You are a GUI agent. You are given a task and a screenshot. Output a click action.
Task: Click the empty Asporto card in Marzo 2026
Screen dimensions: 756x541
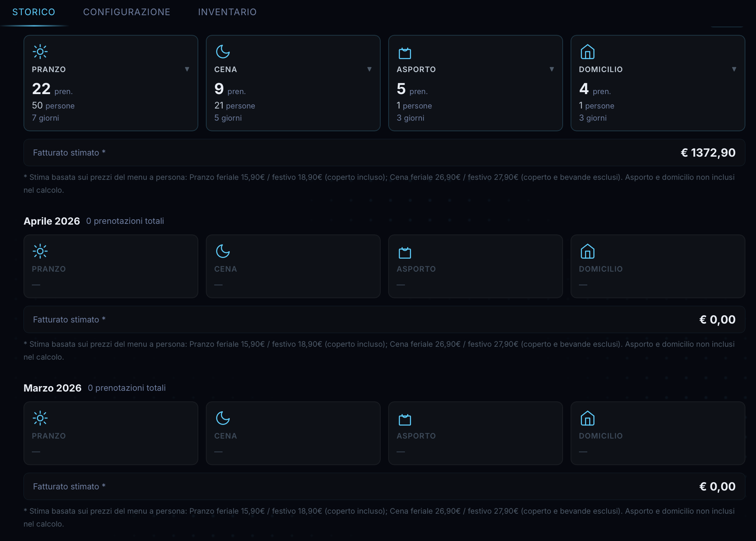475,433
